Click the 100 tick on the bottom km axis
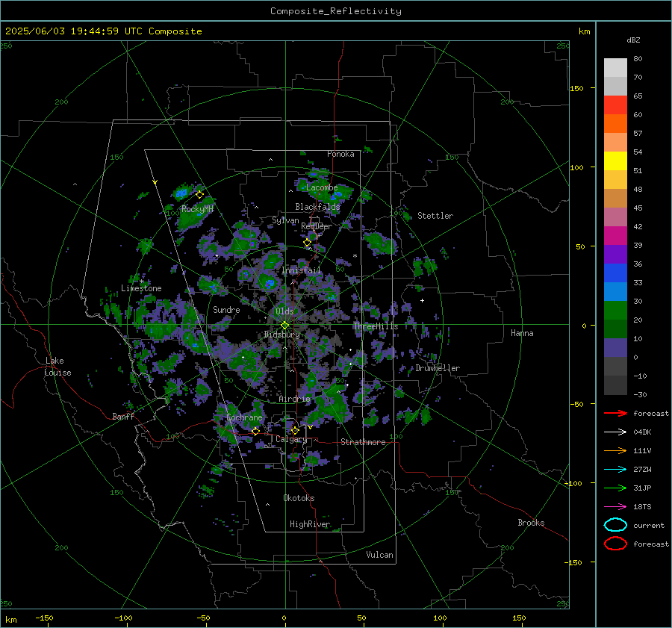Image resolution: width=672 pixels, height=628 pixels. (440, 618)
